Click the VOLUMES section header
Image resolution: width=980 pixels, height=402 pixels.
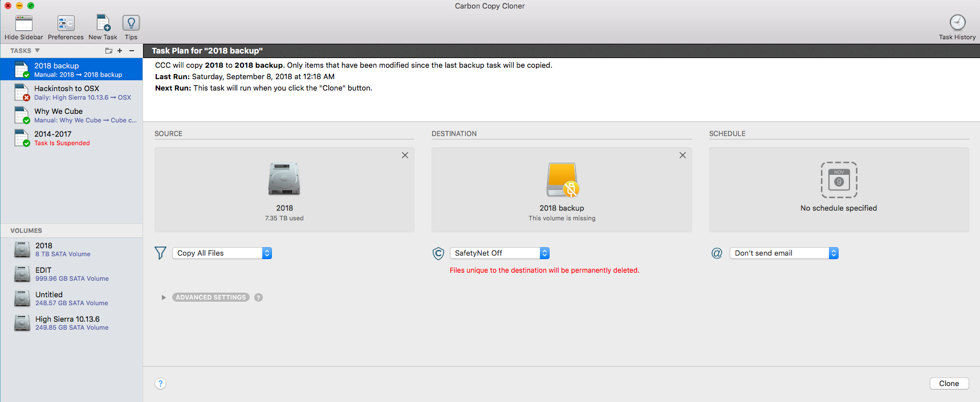coord(26,231)
